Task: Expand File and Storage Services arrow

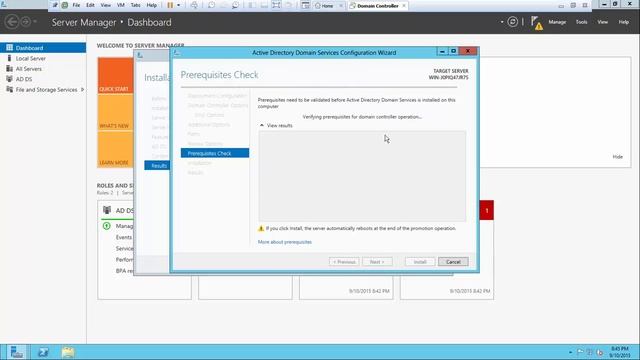Action: coord(83,89)
